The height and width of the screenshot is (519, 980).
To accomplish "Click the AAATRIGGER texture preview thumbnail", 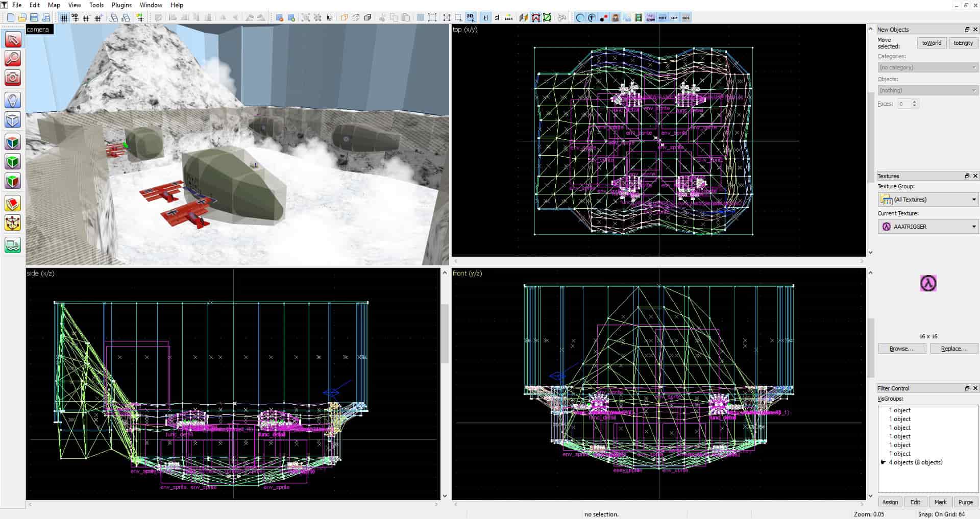I will [928, 283].
